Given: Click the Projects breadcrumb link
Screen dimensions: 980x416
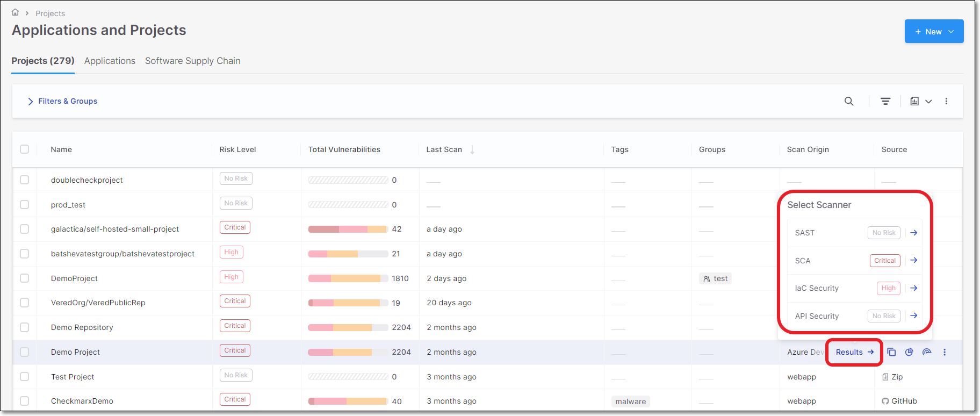Looking at the screenshot, I should [51, 13].
